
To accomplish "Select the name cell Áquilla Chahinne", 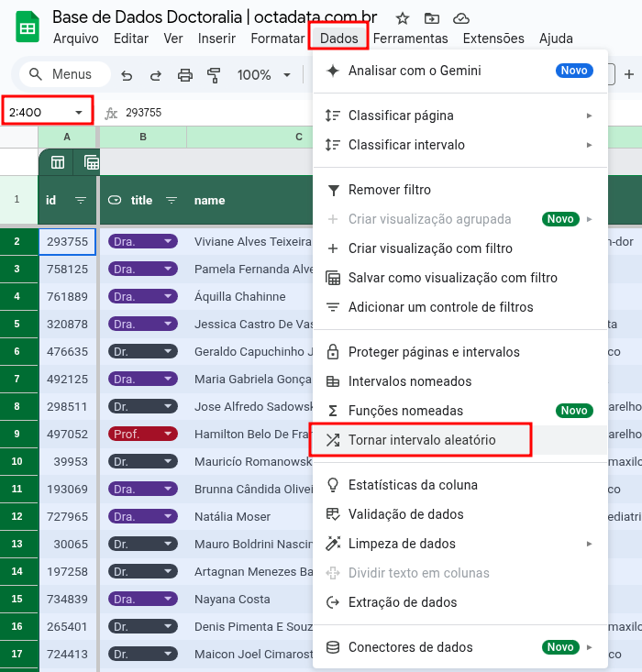I will point(249,296).
